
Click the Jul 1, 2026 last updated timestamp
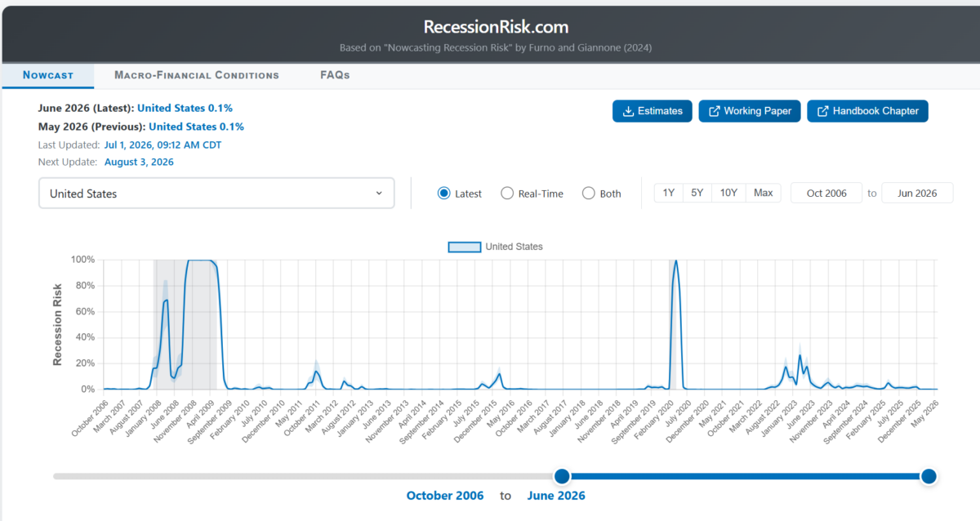(163, 145)
